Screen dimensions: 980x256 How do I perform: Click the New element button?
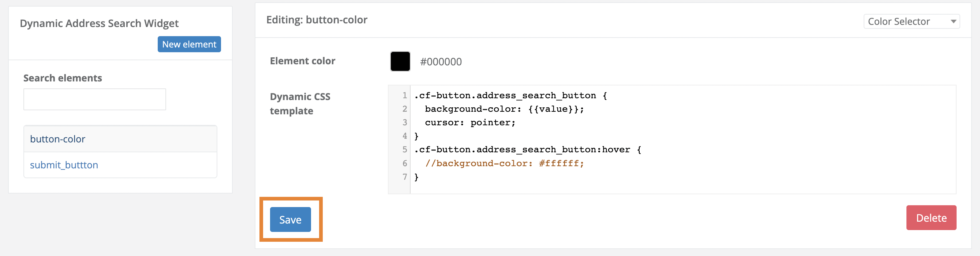tap(189, 44)
